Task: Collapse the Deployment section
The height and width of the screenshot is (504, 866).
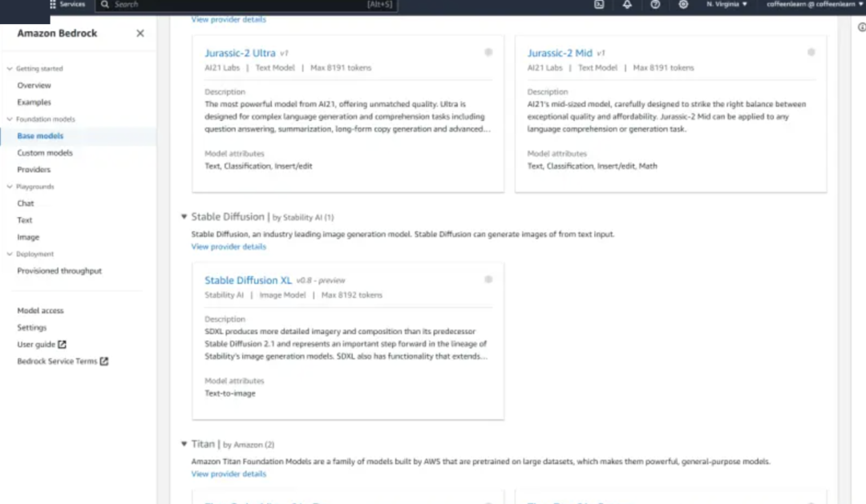Action: pyautogui.click(x=10, y=254)
